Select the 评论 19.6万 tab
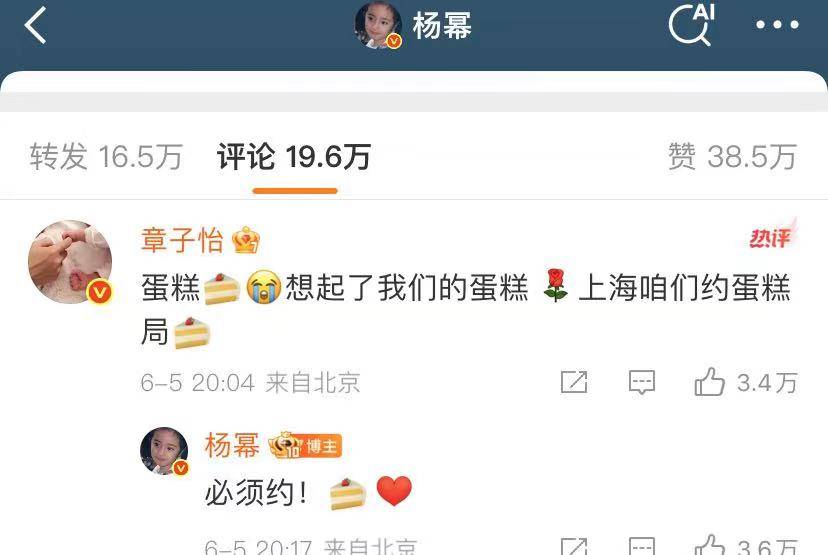 (294, 157)
